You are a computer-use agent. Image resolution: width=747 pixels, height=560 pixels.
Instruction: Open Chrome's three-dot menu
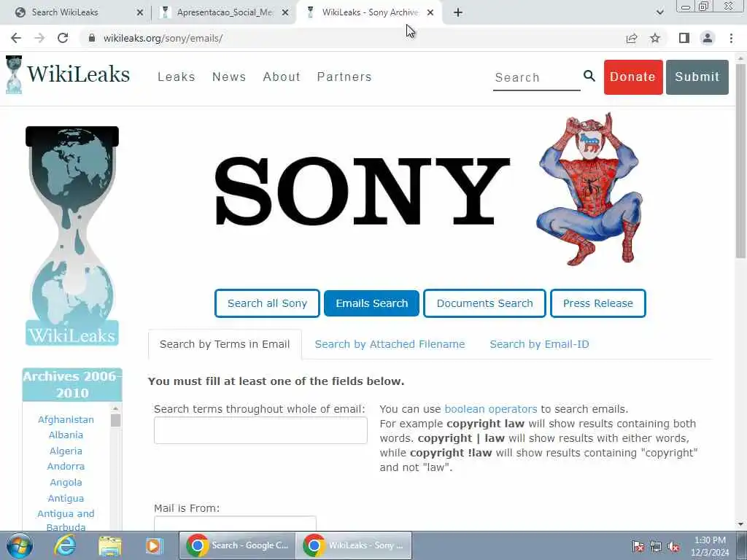[731, 38]
